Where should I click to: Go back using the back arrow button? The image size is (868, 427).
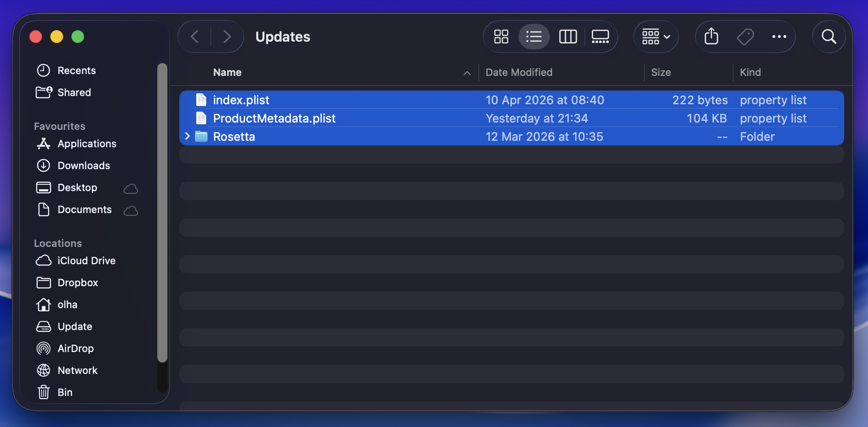(x=194, y=37)
